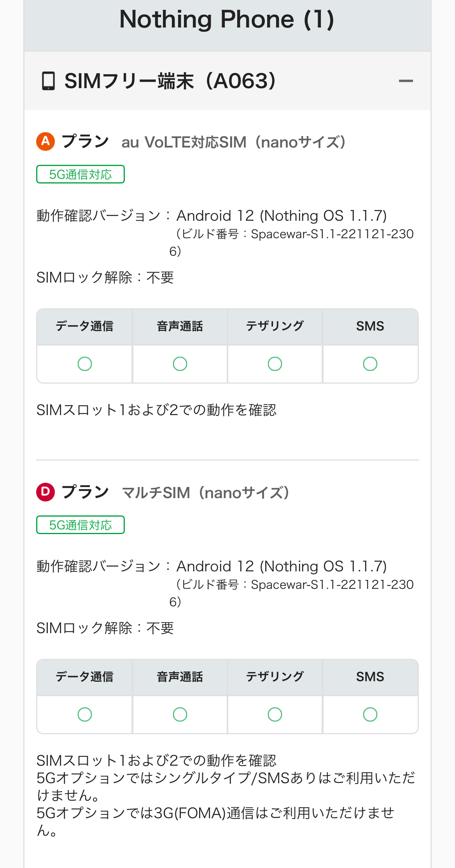Click the Nothing Phone (1) title
The height and width of the screenshot is (868, 455).
(x=227, y=19)
